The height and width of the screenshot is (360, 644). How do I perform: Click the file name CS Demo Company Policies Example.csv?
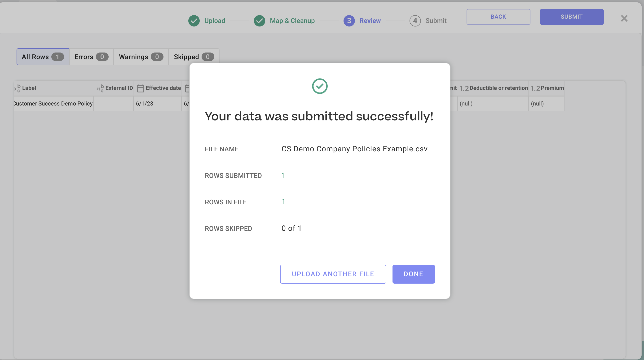click(354, 149)
